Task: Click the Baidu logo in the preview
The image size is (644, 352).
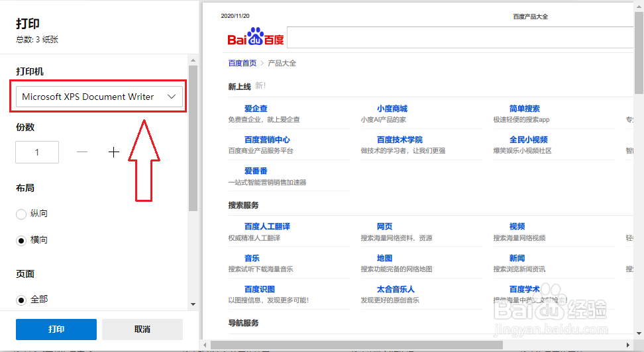Action: coord(256,37)
